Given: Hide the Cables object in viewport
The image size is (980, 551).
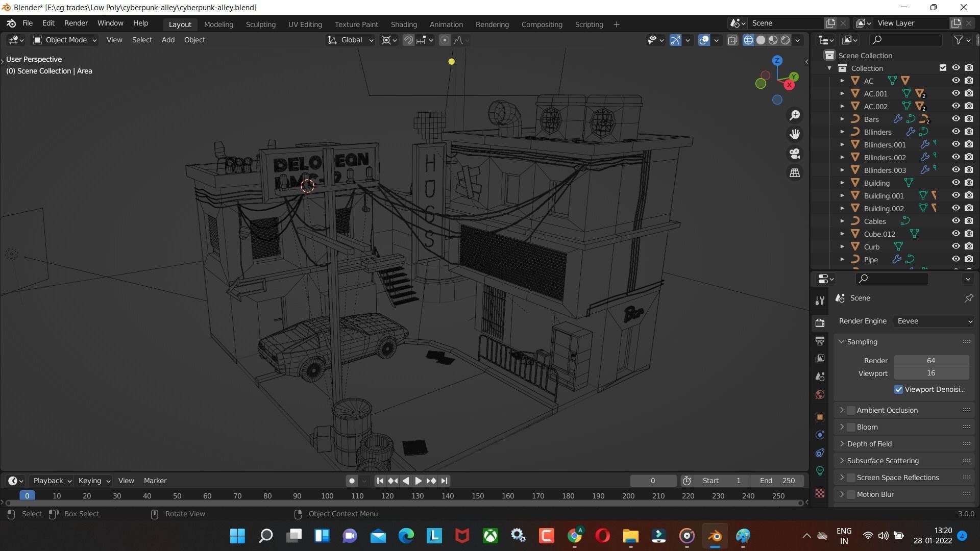Looking at the screenshot, I should (955, 221).
